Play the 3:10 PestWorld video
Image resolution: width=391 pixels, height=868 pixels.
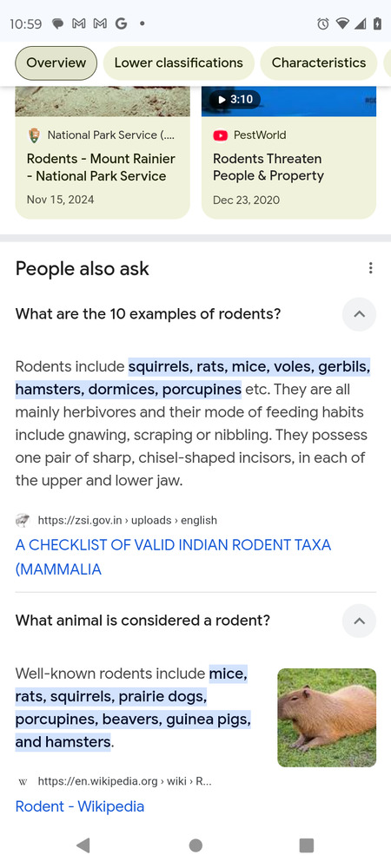click(x=235, y=100)
